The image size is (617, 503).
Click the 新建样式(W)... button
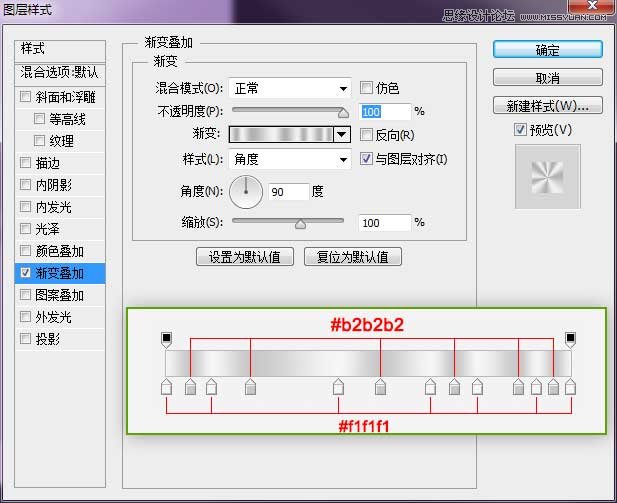coord(547,105)
